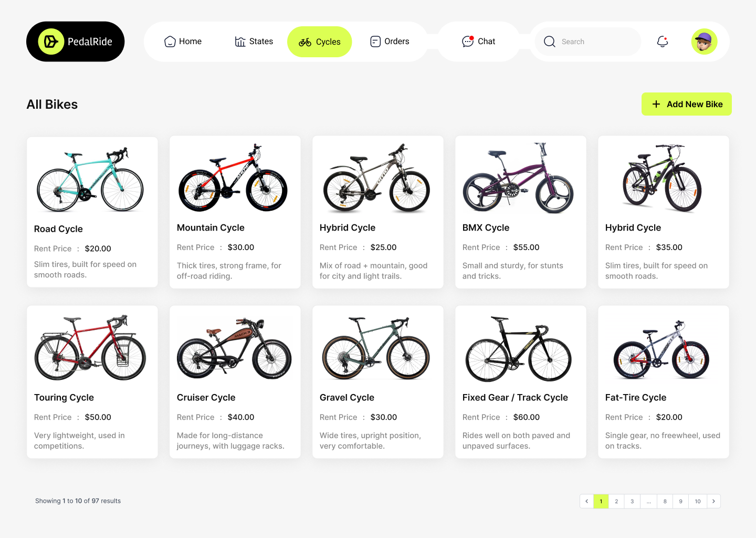
Task: Select the Cycles tab
Action: point(320,42)
